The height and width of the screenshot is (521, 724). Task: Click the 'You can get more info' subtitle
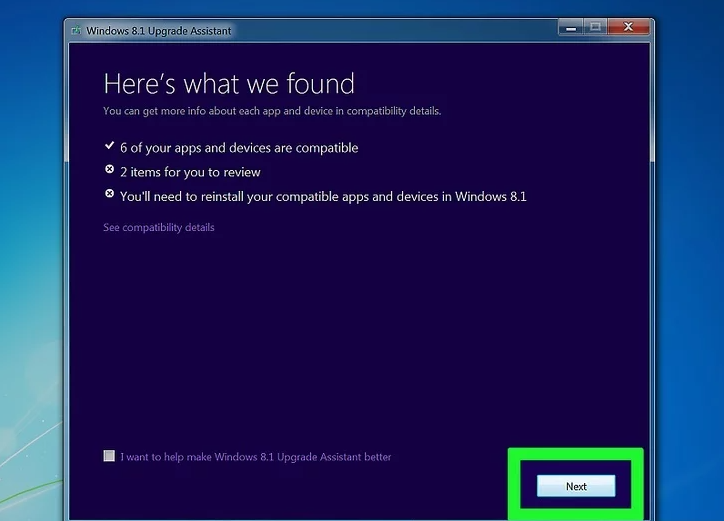click(272, 111)
